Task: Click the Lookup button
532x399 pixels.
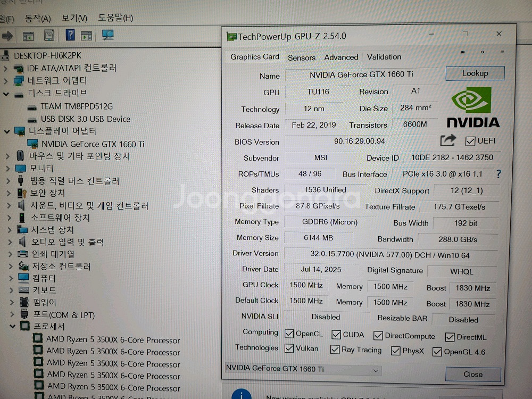Action: click(475, 73)
